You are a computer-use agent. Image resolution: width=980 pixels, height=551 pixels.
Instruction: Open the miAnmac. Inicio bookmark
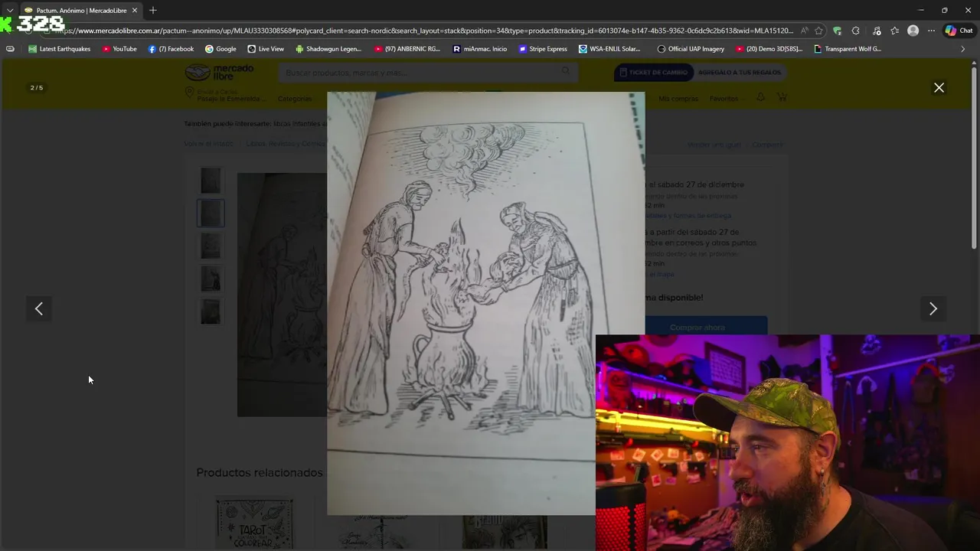tap(480, 49)
